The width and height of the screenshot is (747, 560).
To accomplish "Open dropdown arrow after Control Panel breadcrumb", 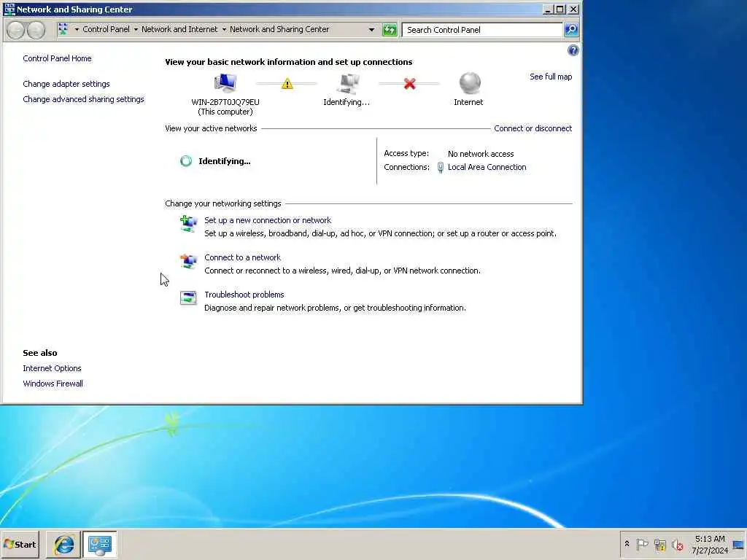I will coord(136,29).
